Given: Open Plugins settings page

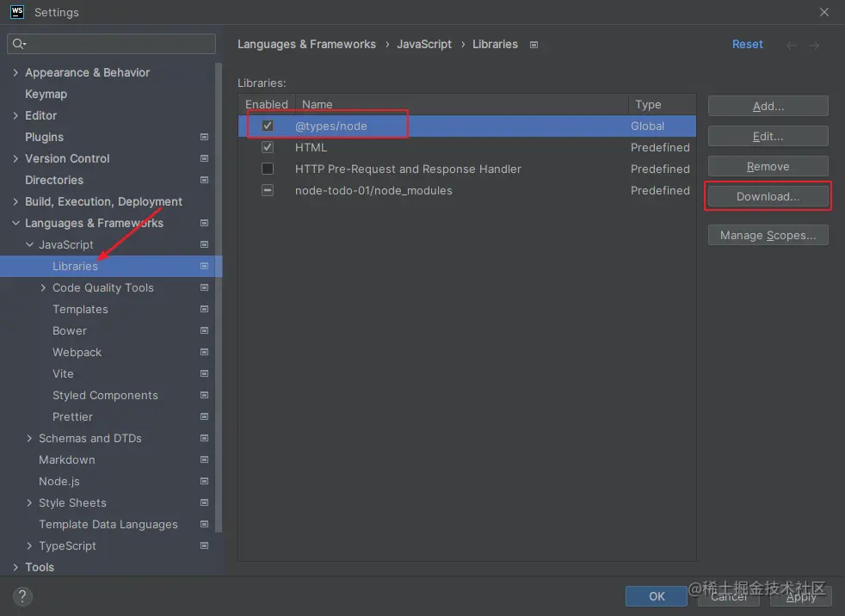Looking at the screenshot, I should 44,137.
